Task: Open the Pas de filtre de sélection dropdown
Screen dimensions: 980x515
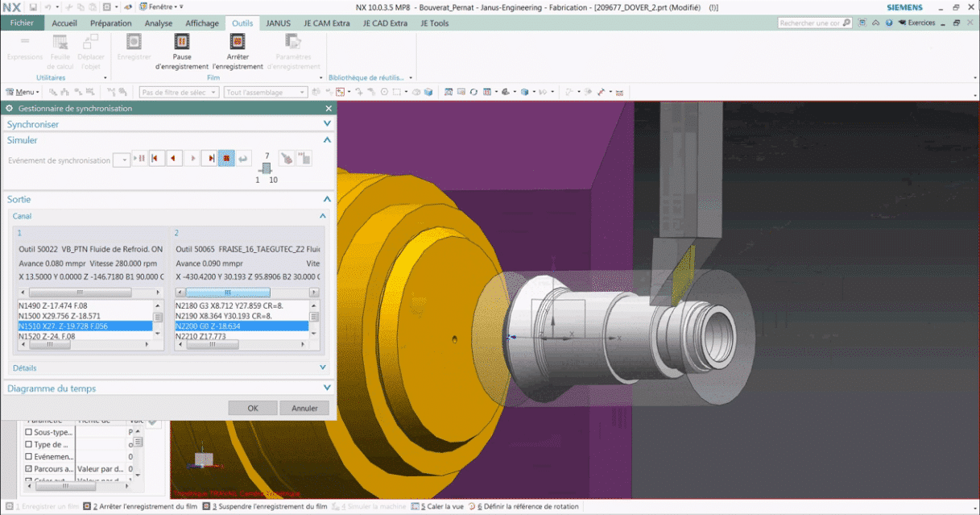Action: 179,92
